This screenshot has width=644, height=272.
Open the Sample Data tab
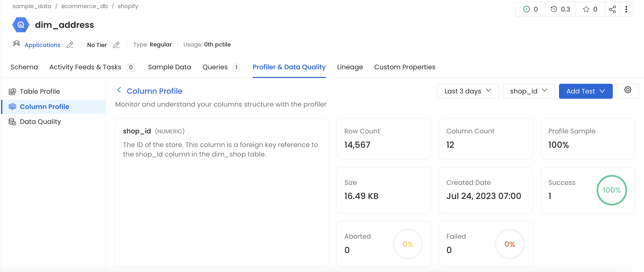pos(169,67)
